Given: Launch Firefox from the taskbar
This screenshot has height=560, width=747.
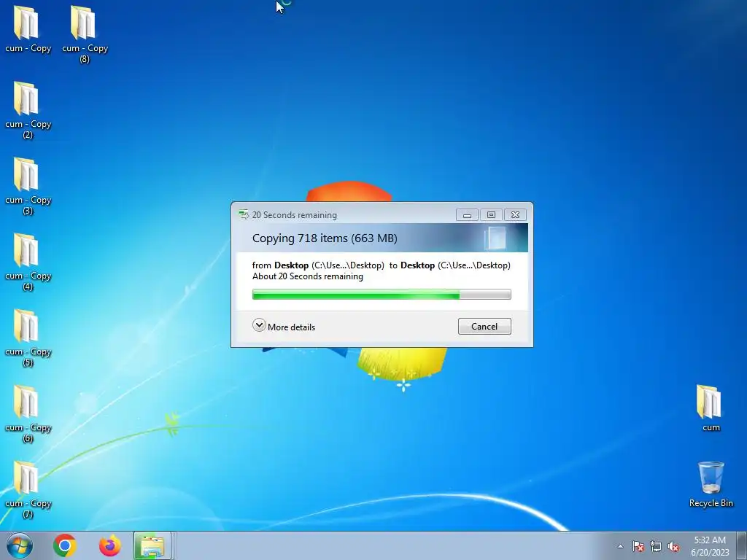Looking at the screenshot, I should pyautogui.click(x=109, y=545).
